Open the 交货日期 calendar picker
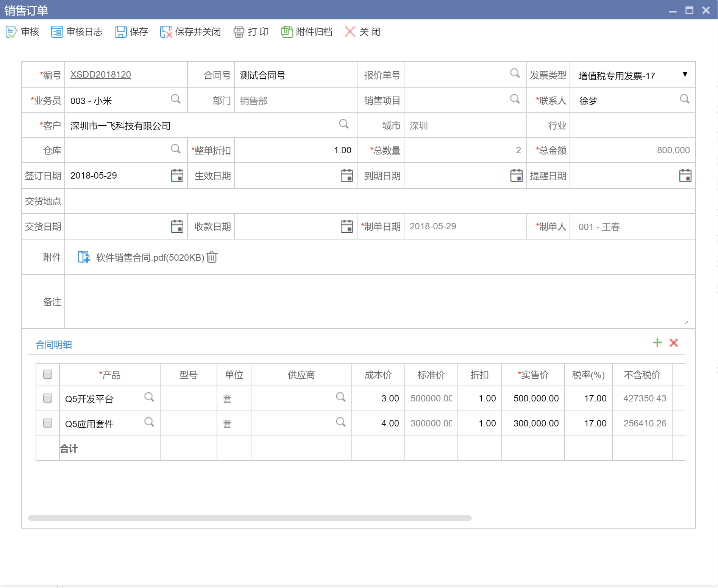718x588 pixels. pyautogui.click(x=177, y=226)
